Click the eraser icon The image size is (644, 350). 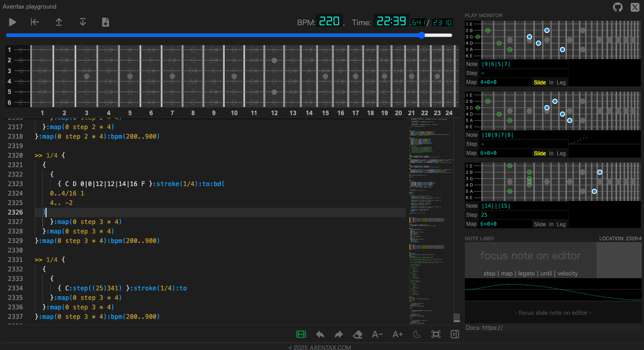point(358,334)
